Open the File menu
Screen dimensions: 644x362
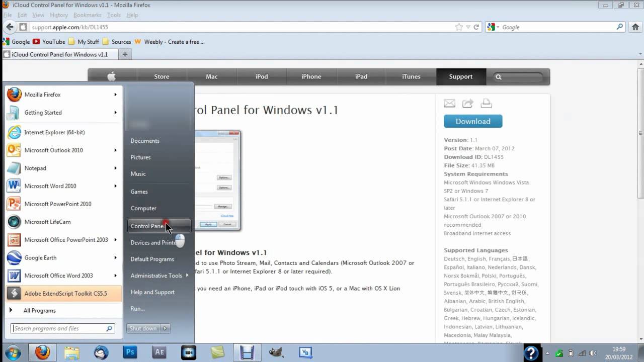[8, 15]
